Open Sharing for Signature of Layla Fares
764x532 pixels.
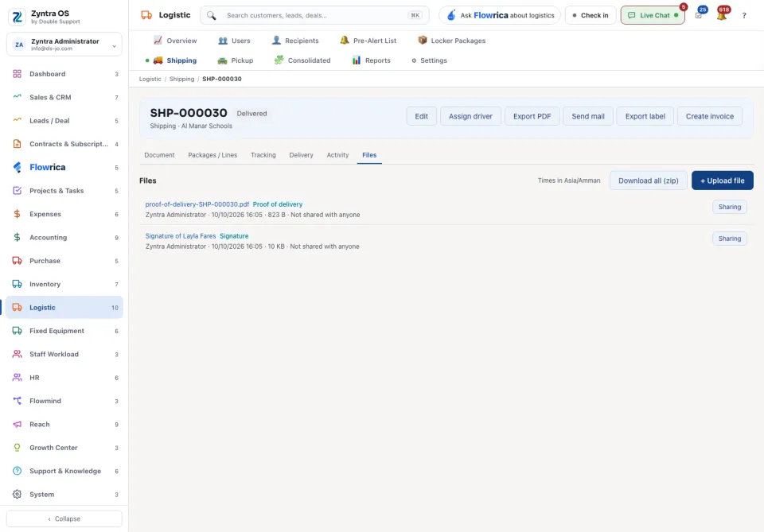coord(730,239)
